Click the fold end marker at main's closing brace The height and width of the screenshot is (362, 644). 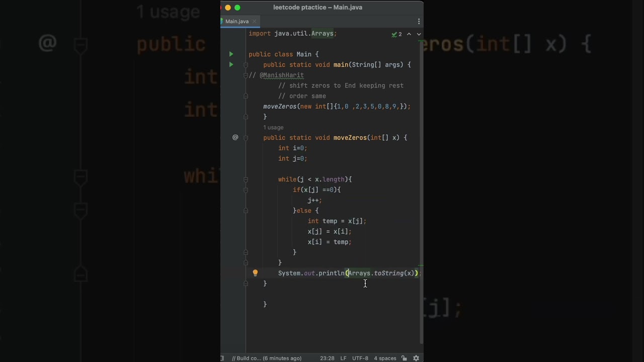(246, 117)
